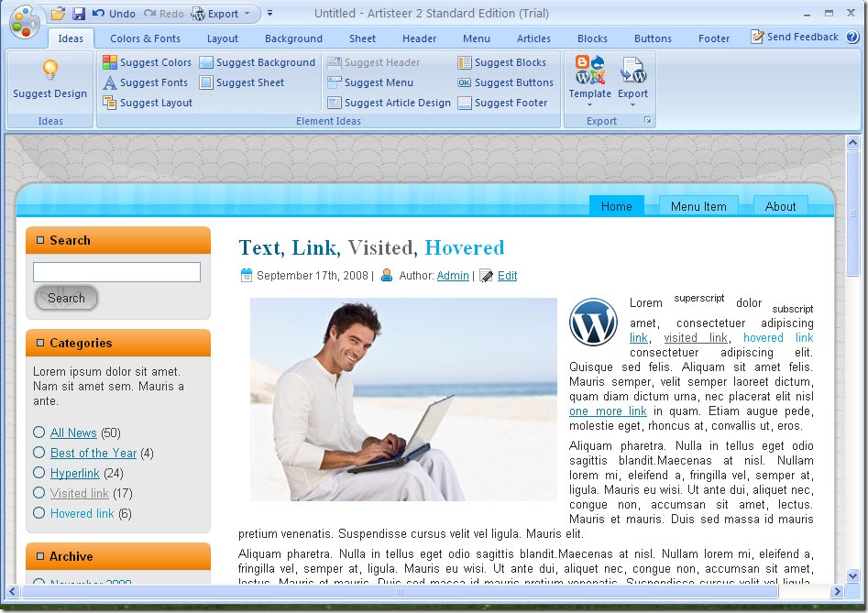
Task: Select the Blocks ribbon tab
Action: point(592,38)
